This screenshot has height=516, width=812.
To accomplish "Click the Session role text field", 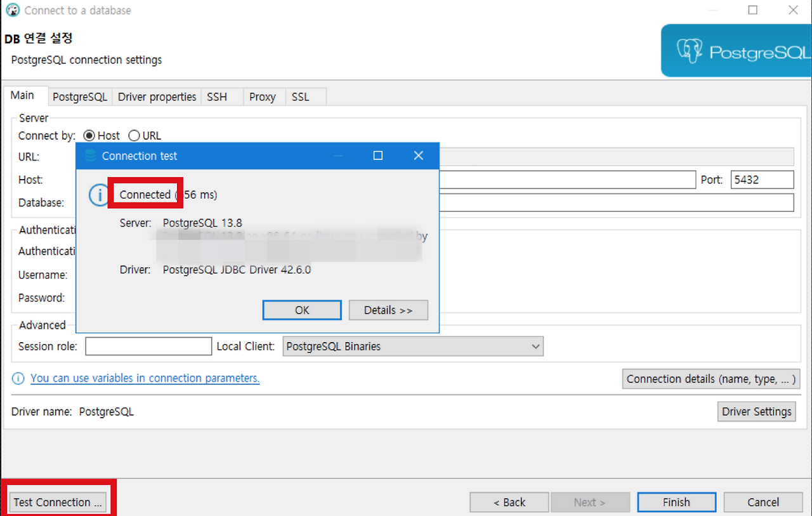I will click(148, 346).
